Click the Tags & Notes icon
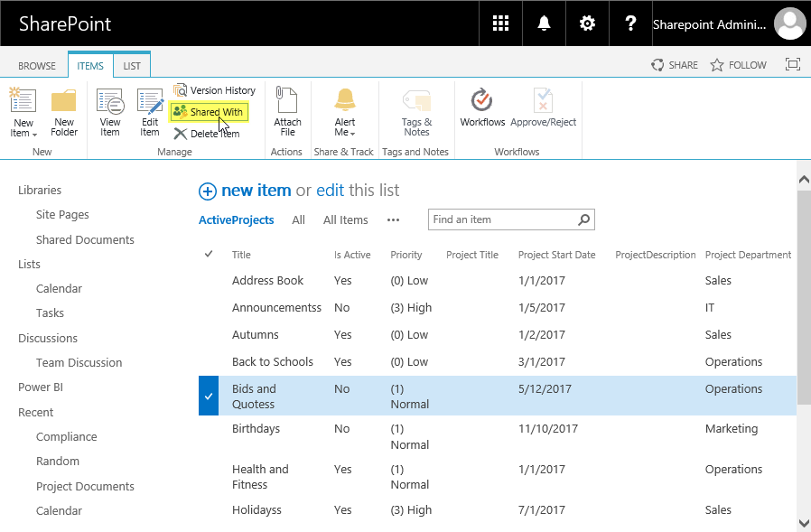This screenshot has width=811, height=532. point(416,100)
